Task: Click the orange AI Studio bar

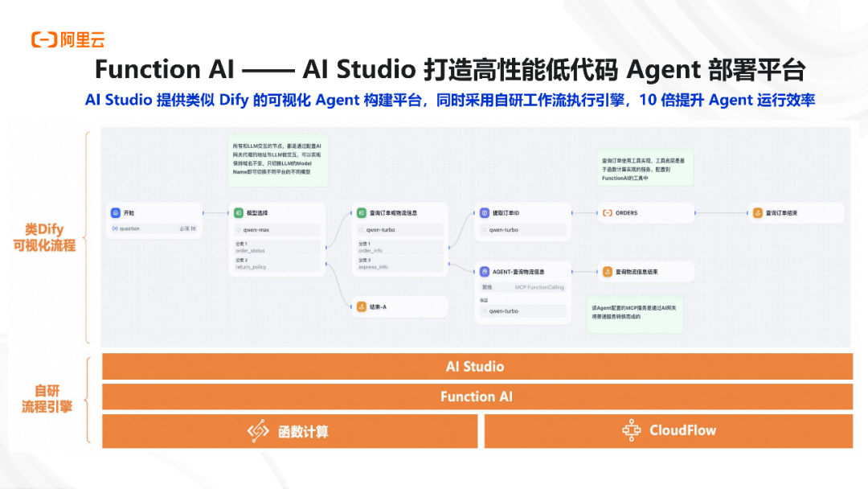Action: [x=477, y=366]
